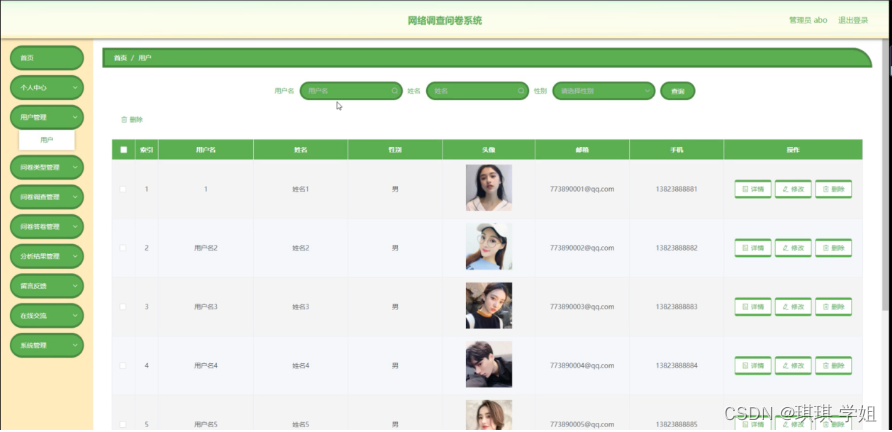Click 删除 for row 用户名2
Viewport: 892px width, 432px height.
(833, 248)
